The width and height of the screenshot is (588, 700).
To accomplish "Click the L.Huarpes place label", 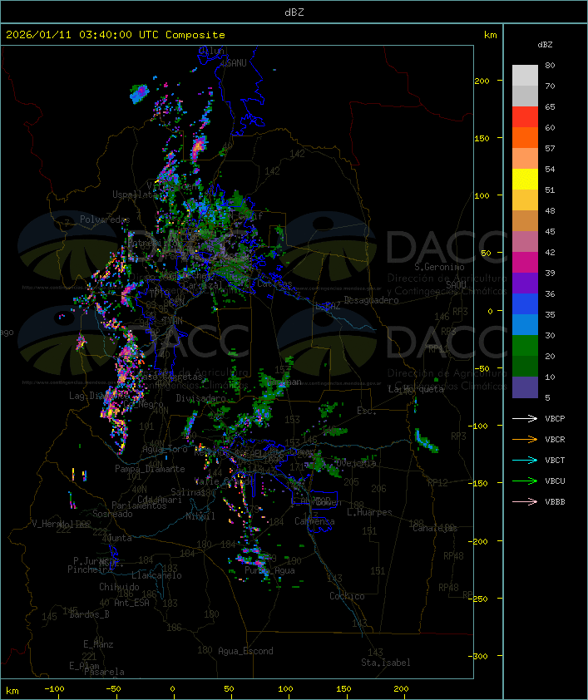I will pyautogui.click(x=369, y=512).
